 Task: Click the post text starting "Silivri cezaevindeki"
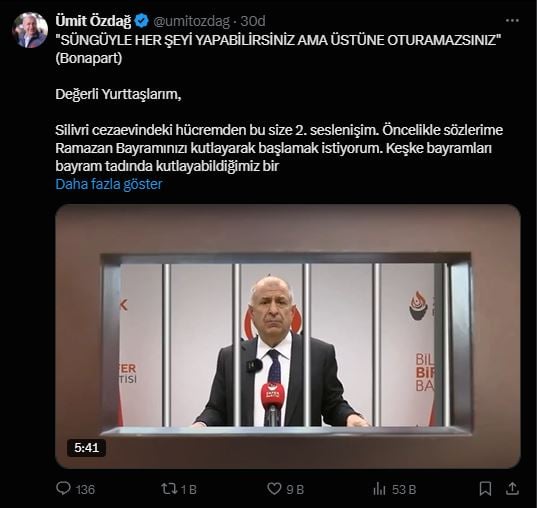279,148
